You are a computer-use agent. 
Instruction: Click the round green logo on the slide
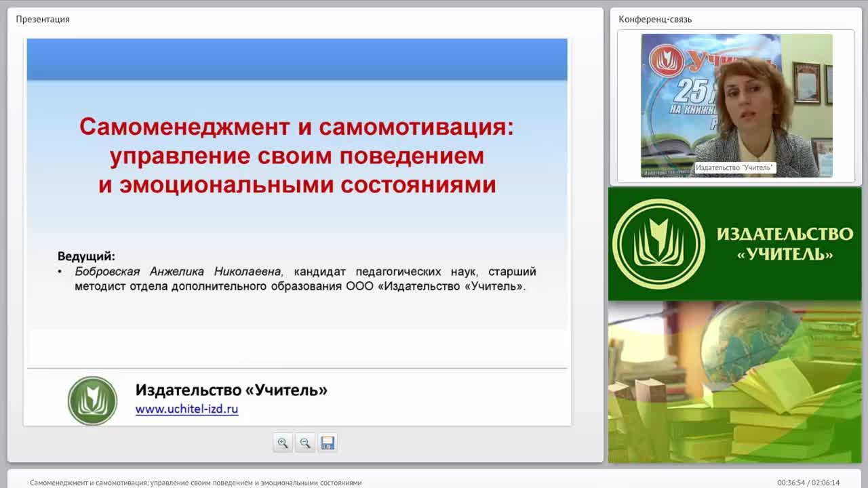click(x=93, y=401)
